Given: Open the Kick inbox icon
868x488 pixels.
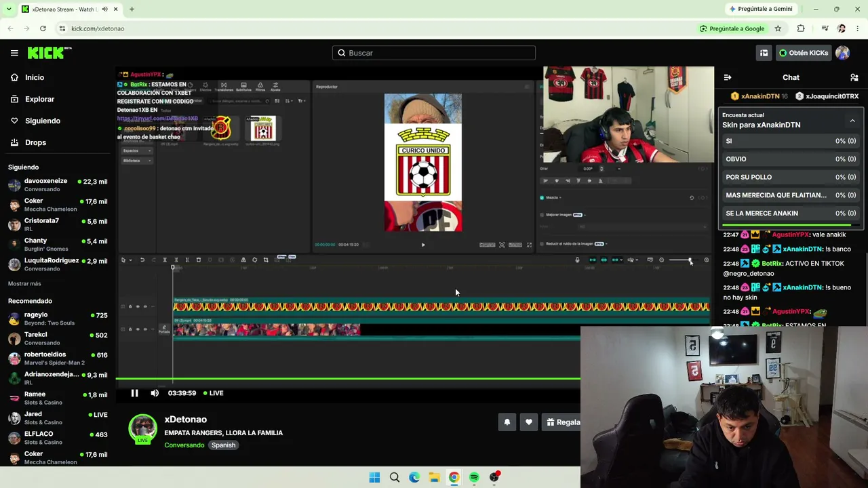Looking at the screenshot, I should pyautogui.click(x=764, y=53).
